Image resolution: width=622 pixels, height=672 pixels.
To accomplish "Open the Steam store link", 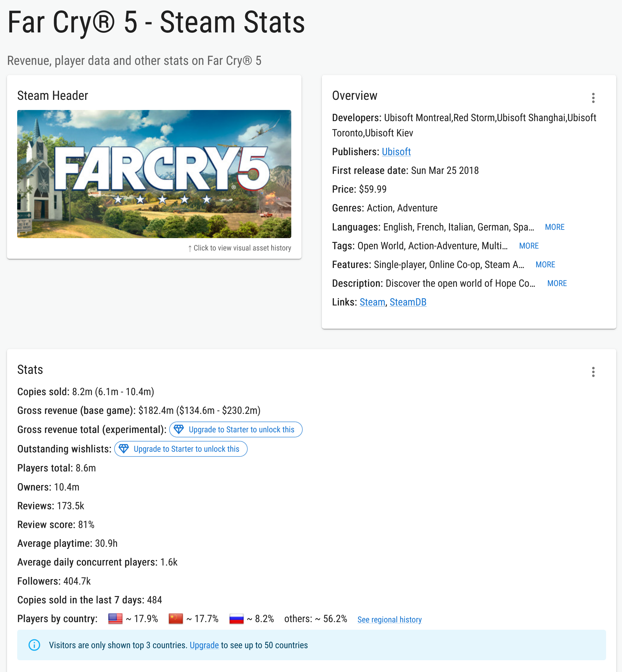I will [x=372, y=302].
